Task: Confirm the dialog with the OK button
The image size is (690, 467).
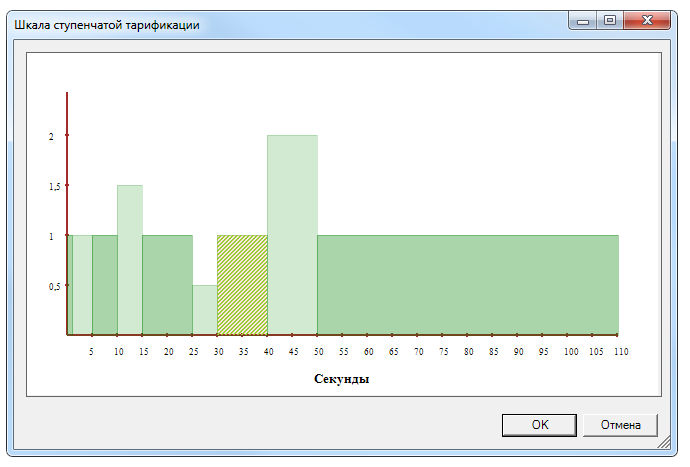Action: pyautogui.click(x=539, y=425)
